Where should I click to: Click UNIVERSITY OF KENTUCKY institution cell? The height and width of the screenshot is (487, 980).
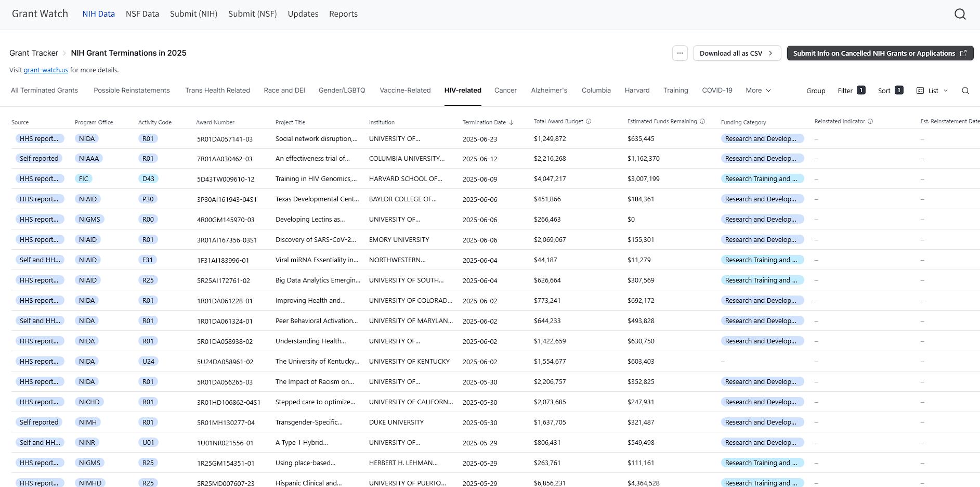tap(409, 361)
